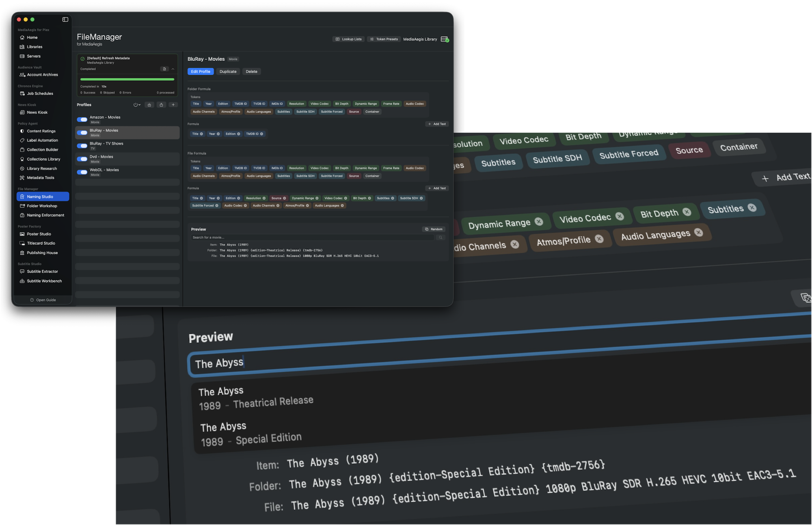Click the green job progress bar
Viewport: 812px width, 525px height.
127,79
